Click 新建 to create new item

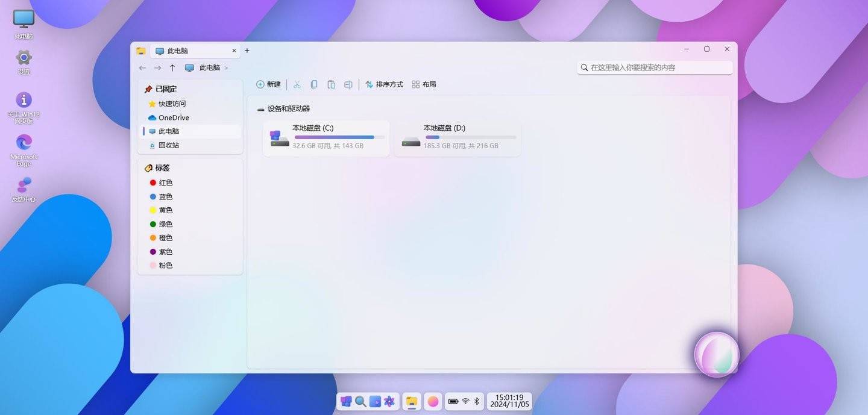[x=268, y=84]
